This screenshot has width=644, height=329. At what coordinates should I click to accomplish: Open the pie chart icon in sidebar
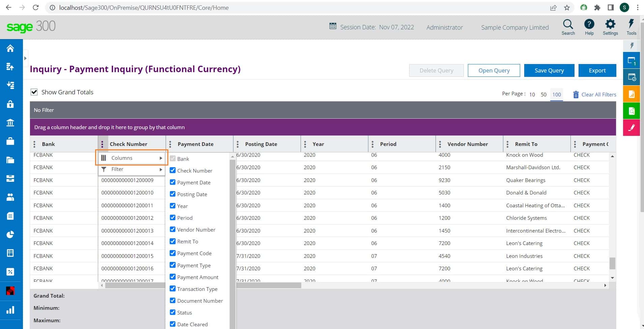point(10,235)
